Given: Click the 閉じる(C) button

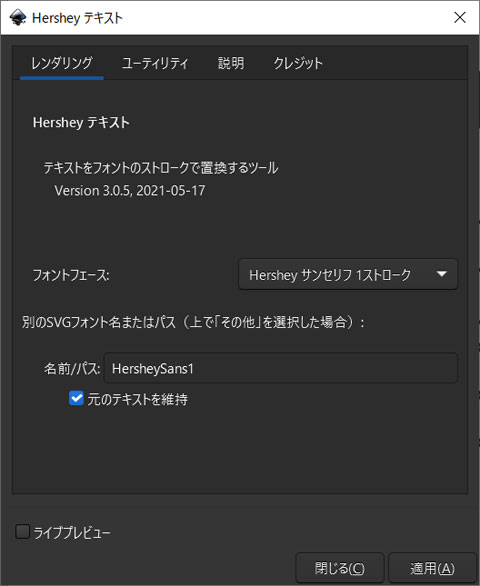Looking at the screenshot, I should (x=339, y=568).
